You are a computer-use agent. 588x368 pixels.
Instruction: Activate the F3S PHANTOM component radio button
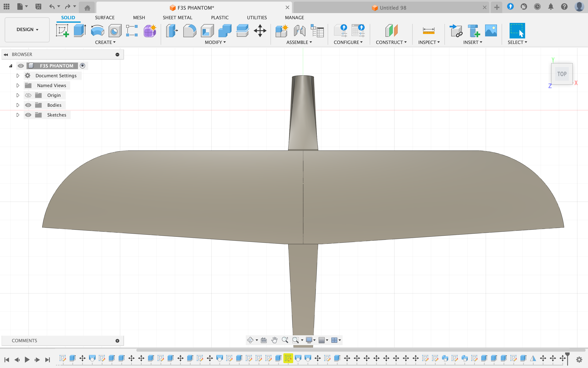coord(83,66)
